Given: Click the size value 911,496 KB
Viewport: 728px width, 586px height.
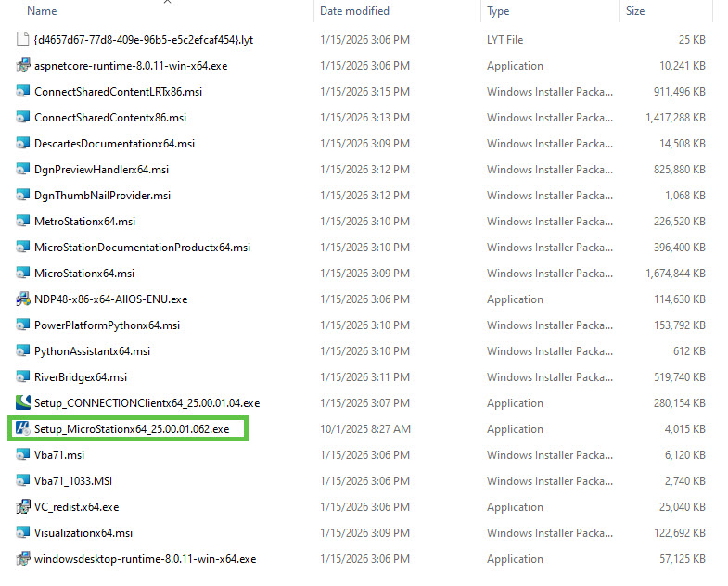Looking at the screenshot, I should tap(680, 92).
